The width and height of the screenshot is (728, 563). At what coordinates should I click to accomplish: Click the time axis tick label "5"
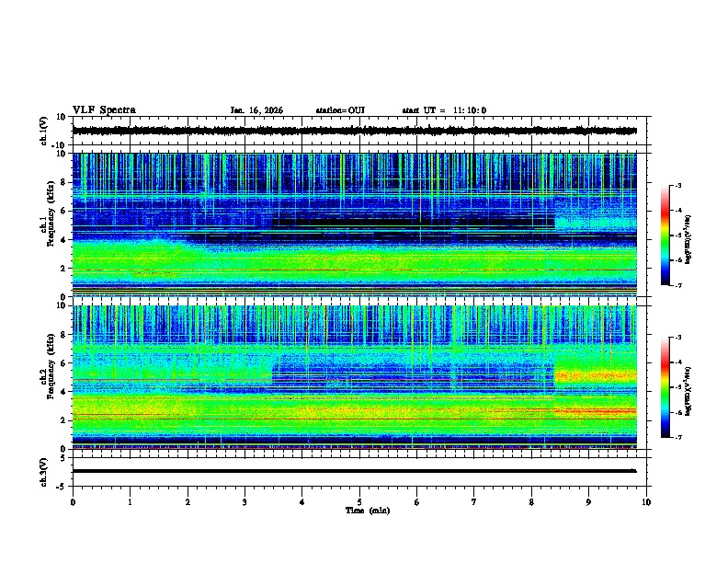tap(359, 502)
